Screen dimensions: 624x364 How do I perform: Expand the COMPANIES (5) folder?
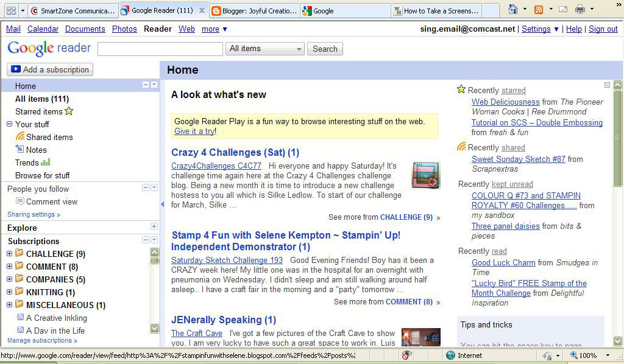(x=10, y=279)
